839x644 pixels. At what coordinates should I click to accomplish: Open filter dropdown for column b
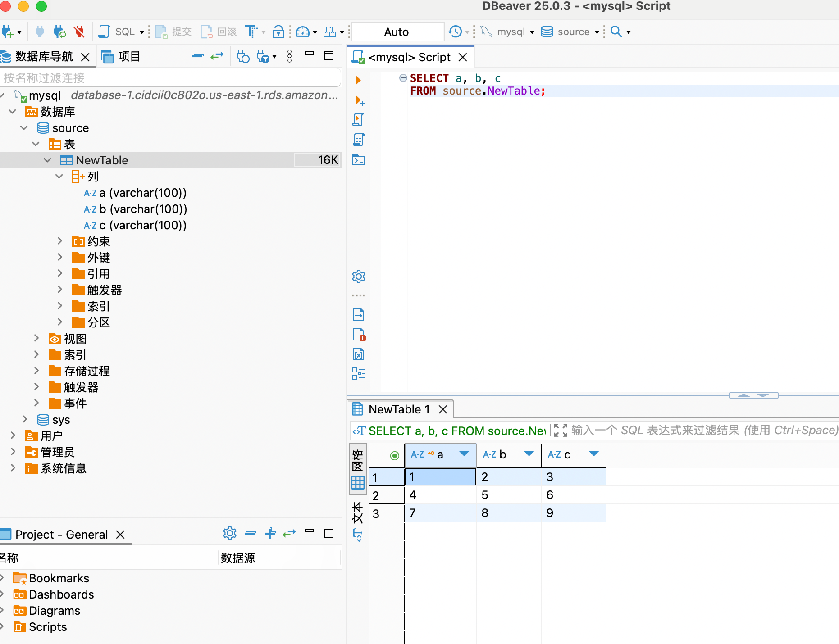[x=529, y=454]
